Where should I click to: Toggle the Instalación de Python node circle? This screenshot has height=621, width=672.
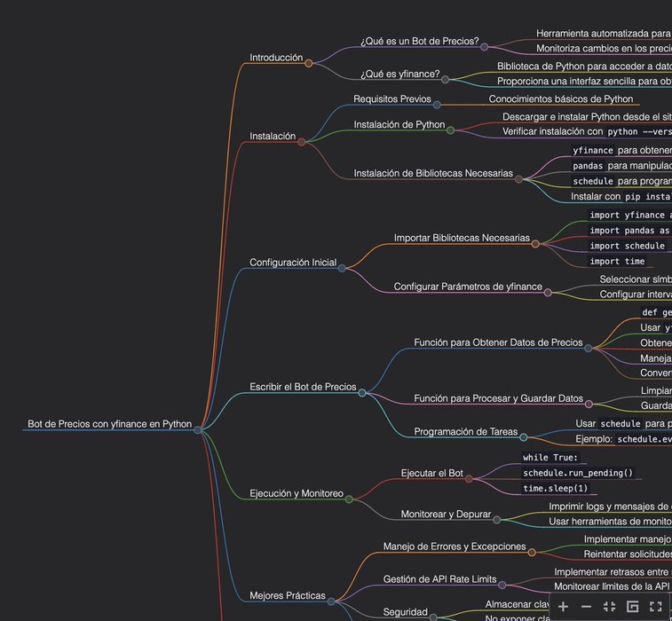pos(450,130)
